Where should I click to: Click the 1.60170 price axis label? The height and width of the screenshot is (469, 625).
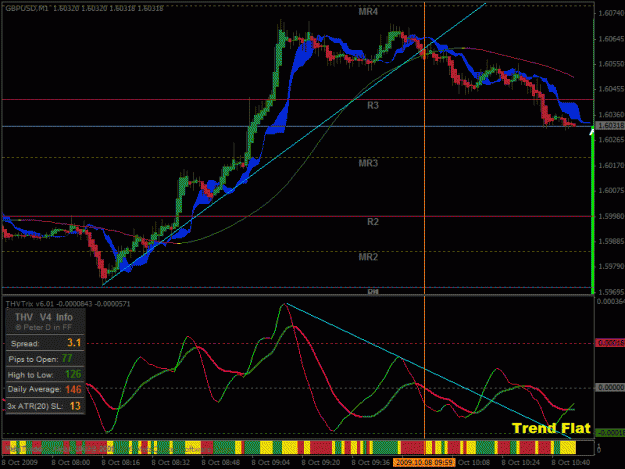coord(611,165)
